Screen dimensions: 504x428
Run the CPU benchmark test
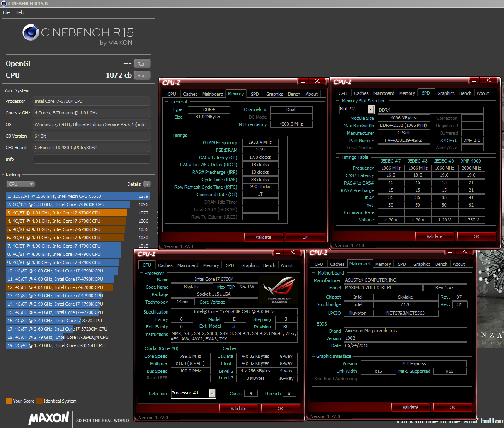coord(142,75)
